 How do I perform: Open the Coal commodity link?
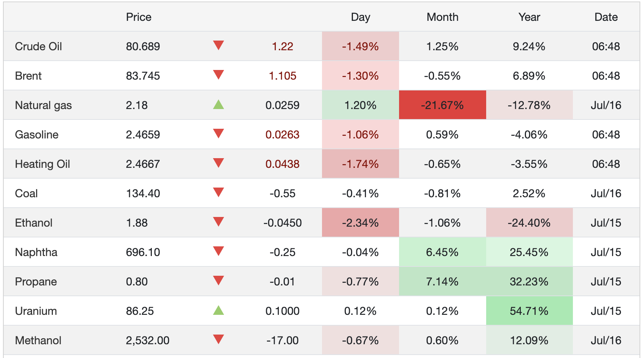tap(26, 194)
